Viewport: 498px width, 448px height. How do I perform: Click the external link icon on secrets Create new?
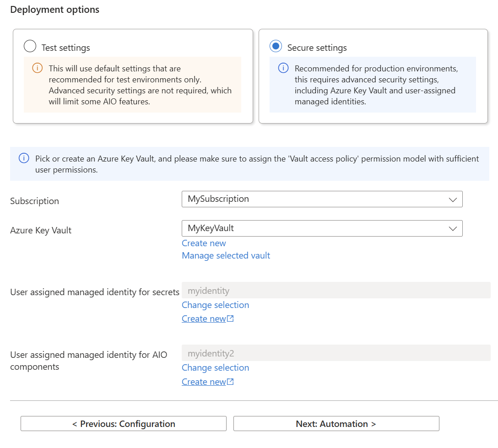(231, 318)
